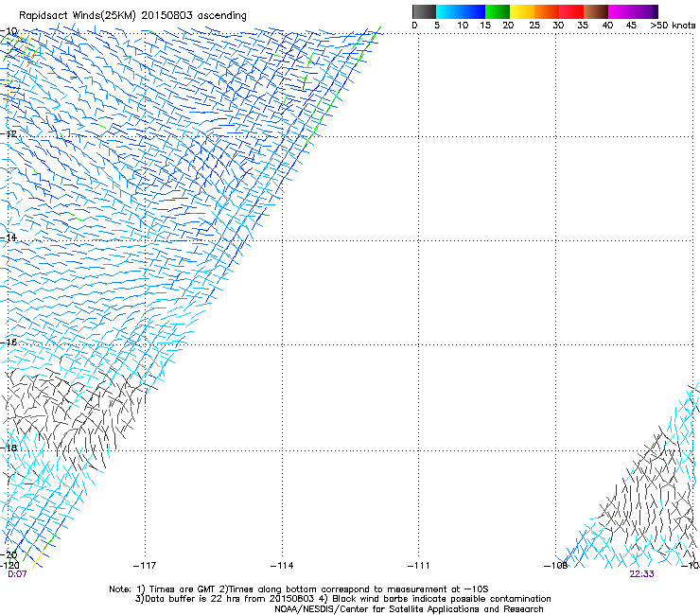Screen dimensions: 700x615
Task: Click the 'Note: 1) Times are GMT' line
Action: click(299, 589)
